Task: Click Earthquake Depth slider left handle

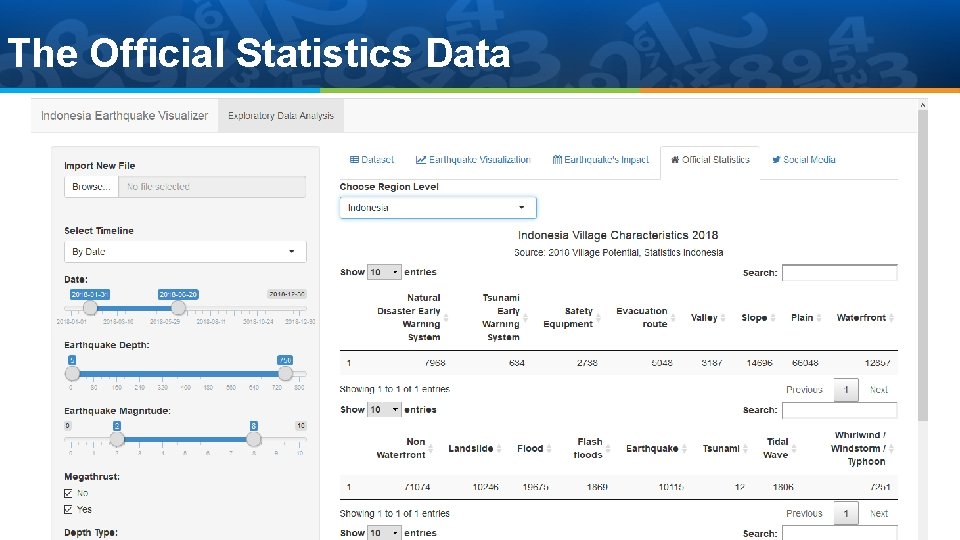Action: tap(72, 373)
